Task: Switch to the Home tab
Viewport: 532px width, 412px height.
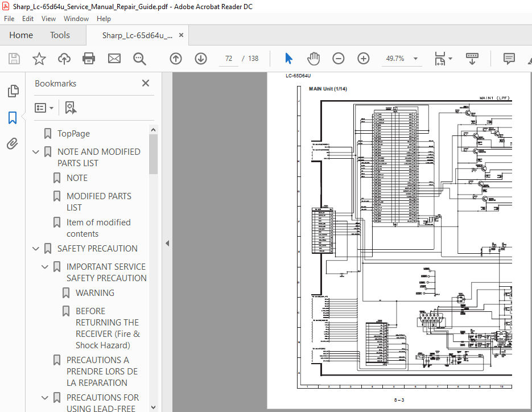Action: [21, 35]
